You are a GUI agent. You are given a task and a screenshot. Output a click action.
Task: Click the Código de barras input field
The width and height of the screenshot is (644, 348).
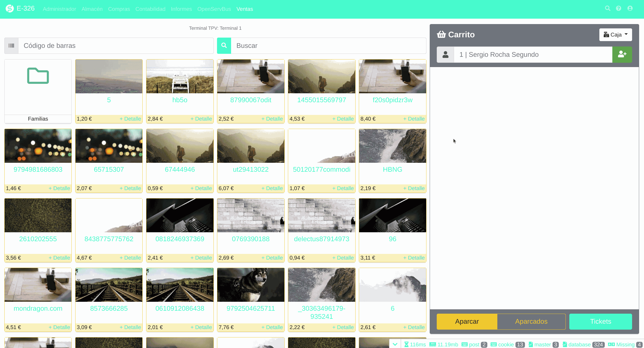(116, 46)
